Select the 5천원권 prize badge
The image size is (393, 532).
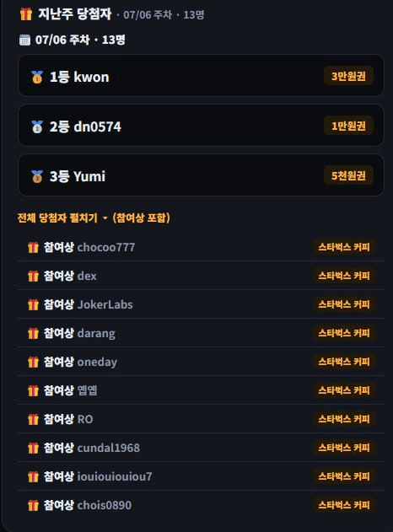point(348,175)
